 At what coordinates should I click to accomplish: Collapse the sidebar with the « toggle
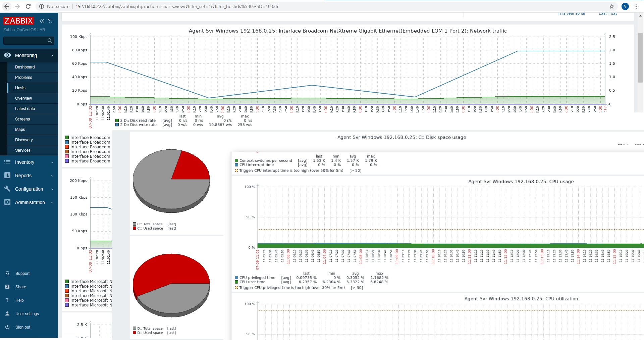tap(42, 20)
